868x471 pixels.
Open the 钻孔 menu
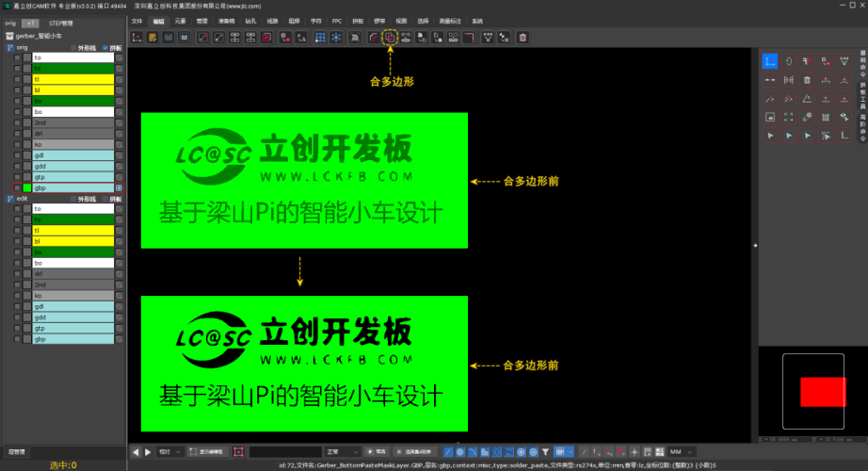250,21
